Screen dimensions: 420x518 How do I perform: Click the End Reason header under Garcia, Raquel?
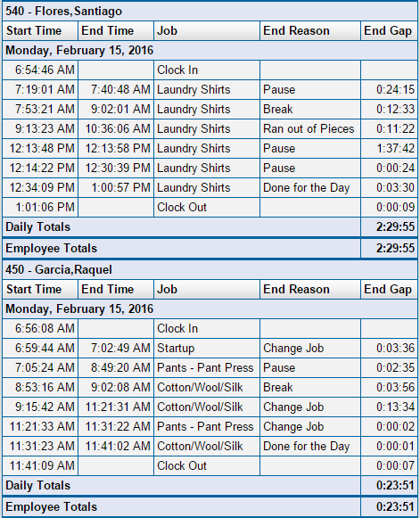[310, 290]
